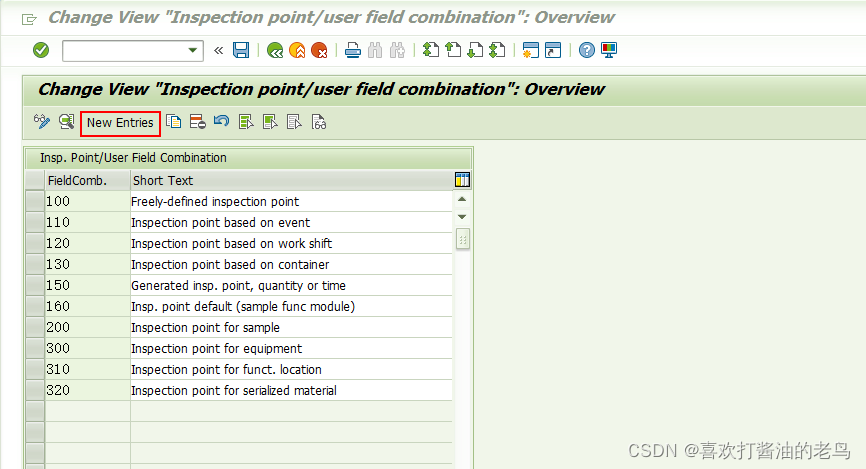
Task: Click the orange Exit icon
Action: click(297, 51)
